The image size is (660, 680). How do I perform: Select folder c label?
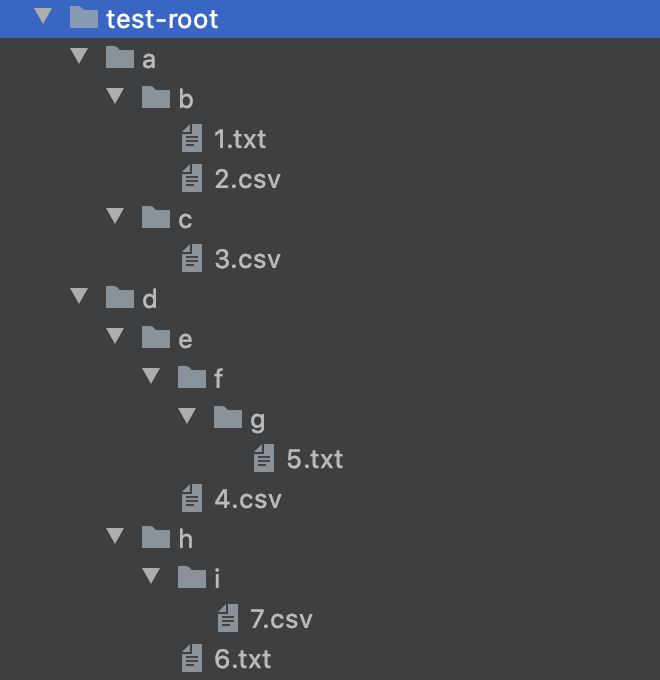pos(185,219)
